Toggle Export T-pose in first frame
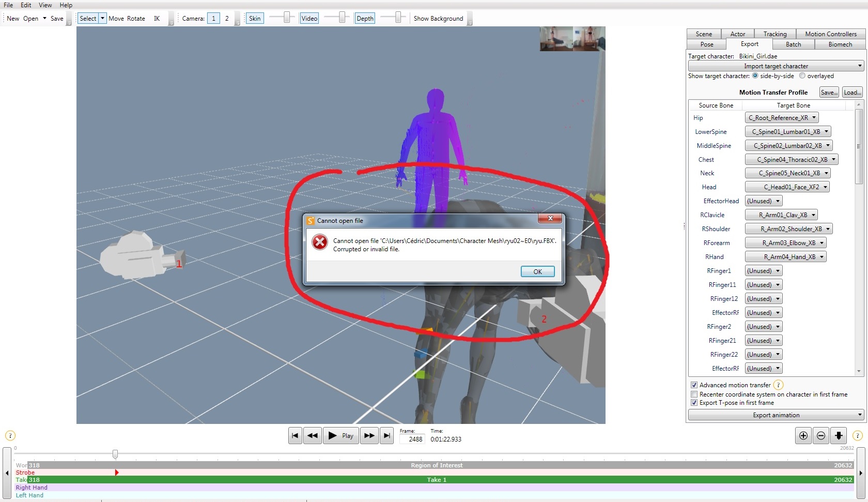The image size is (868, 502). (694, 403)
